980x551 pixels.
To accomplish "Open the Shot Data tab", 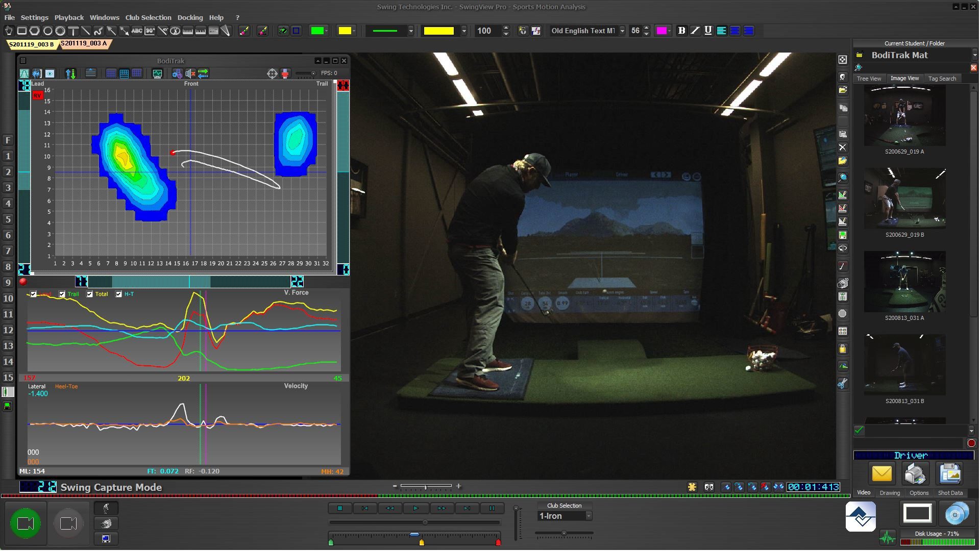I will 950,493.
